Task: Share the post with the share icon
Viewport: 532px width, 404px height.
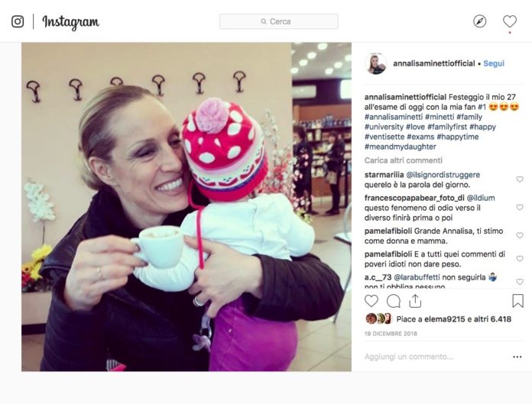Action: coord(415,301)
